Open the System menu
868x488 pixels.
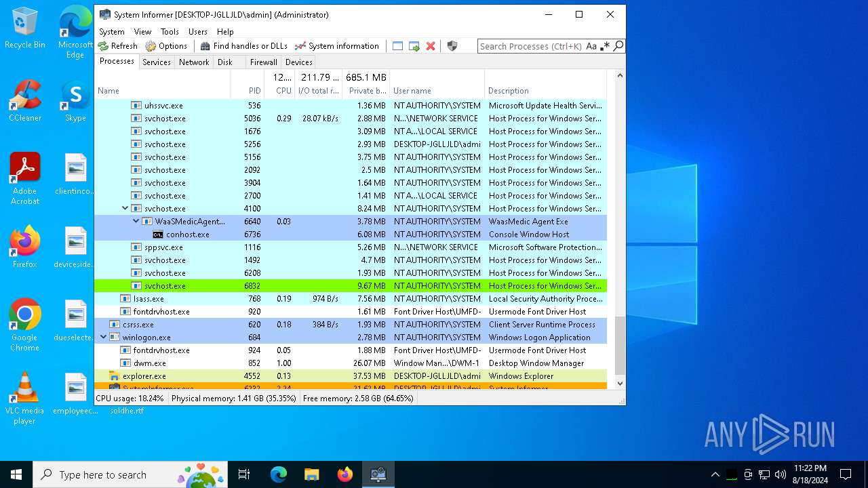[112, 32]
